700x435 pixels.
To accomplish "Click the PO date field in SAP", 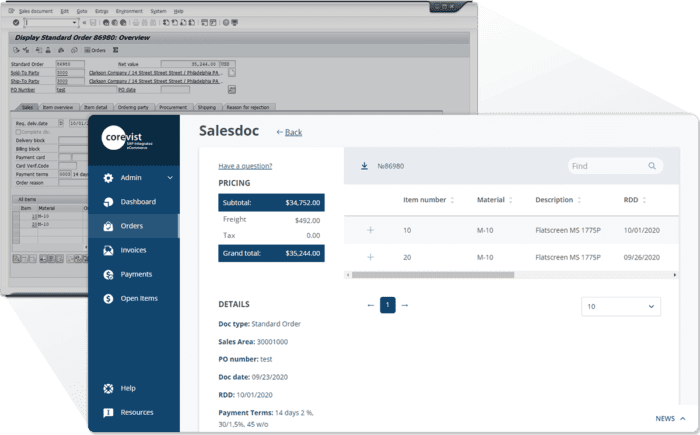I will (x=175, y=90).
